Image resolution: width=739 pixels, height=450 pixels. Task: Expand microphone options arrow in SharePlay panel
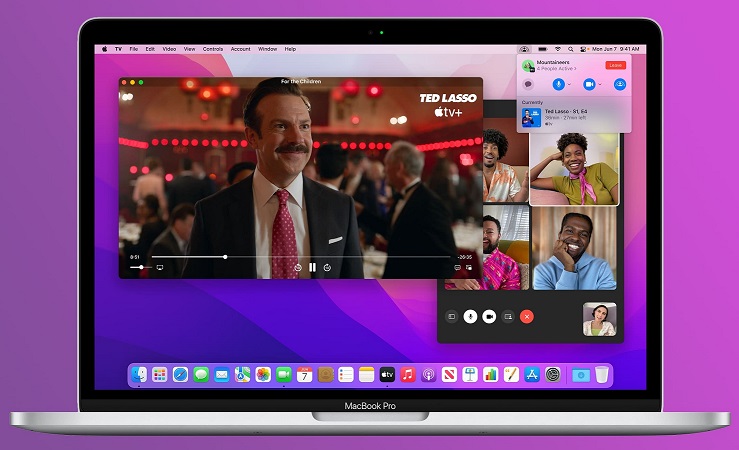coord(569,84)
